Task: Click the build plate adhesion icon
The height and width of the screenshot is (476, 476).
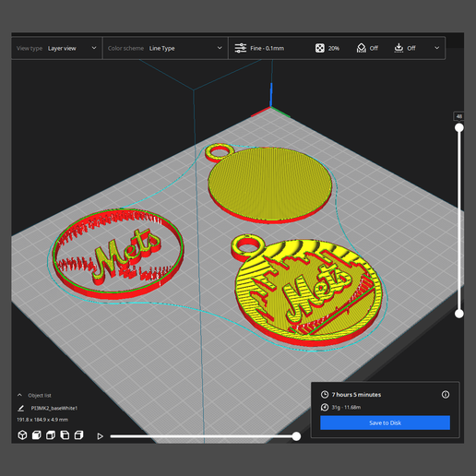Action: (x=399, y=48)
